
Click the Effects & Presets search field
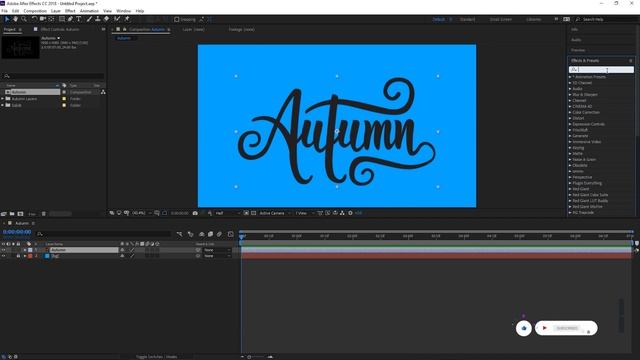(601, 70)
